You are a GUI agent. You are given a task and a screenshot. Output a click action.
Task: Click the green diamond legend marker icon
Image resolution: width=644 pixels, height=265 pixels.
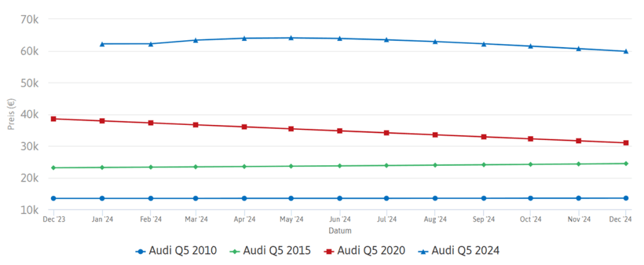[x=235, y=251]
